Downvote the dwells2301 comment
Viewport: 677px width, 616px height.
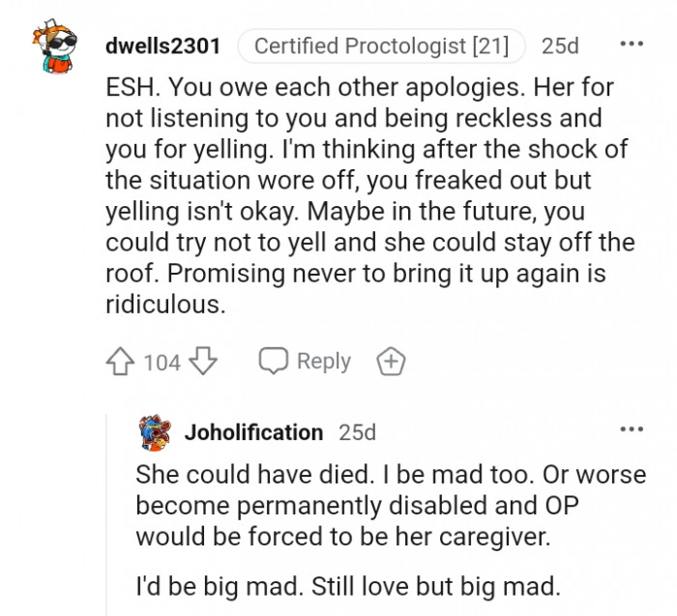(x=202, y=362)
